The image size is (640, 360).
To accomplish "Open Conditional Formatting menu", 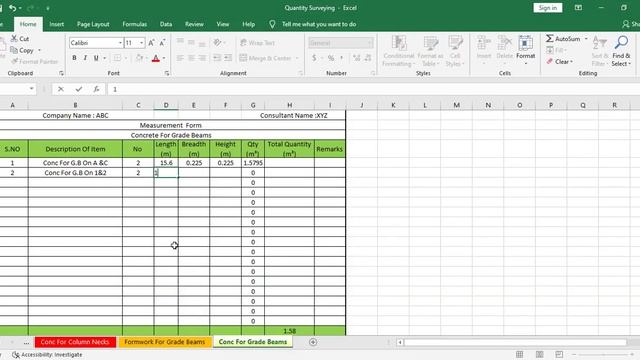I will [x=399, y=51].
